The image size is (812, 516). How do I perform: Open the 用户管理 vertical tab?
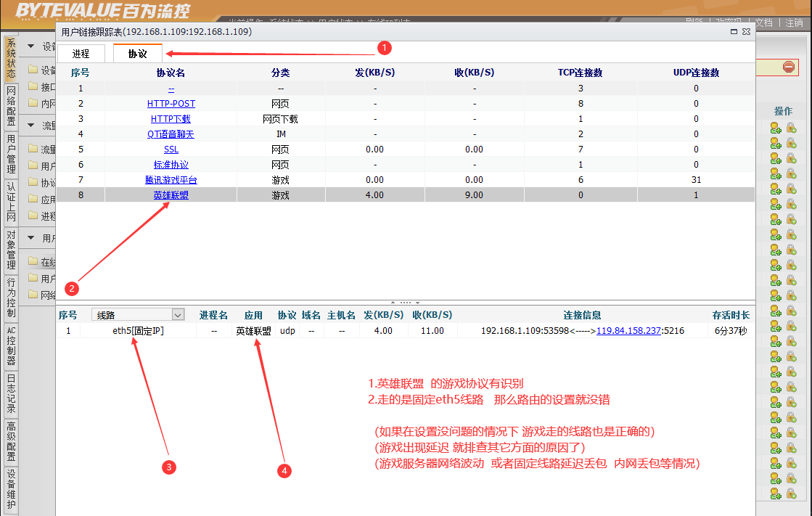[11, 154]
